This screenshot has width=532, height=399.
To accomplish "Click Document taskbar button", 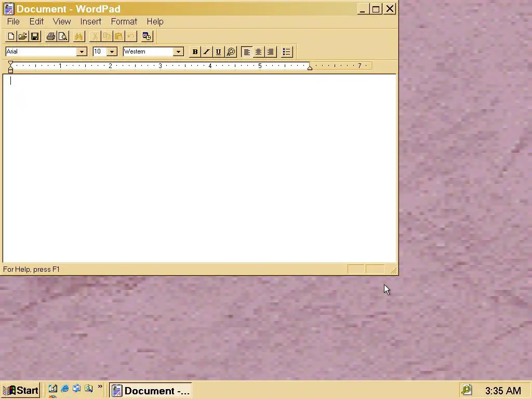I will pos(151,391).
